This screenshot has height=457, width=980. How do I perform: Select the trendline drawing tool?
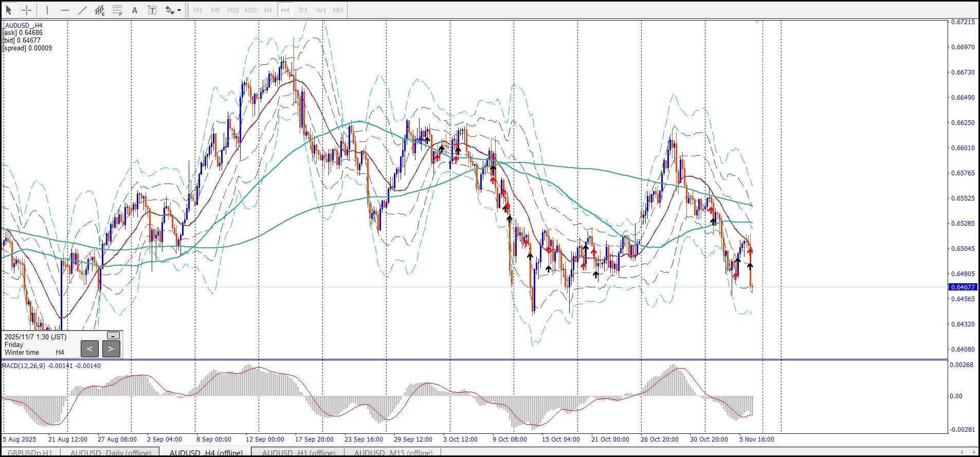point(82,10)
